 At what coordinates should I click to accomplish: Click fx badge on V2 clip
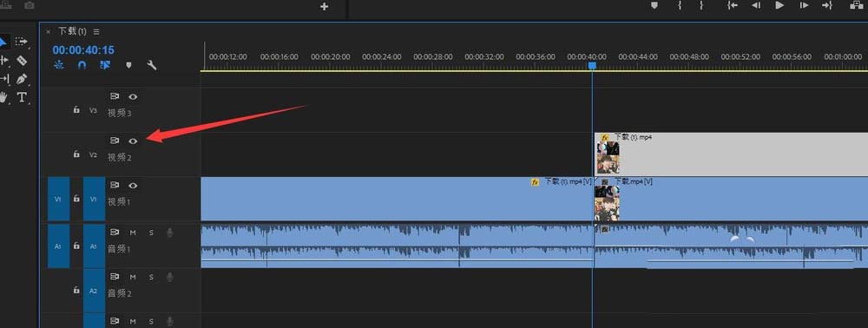[605, 137]
